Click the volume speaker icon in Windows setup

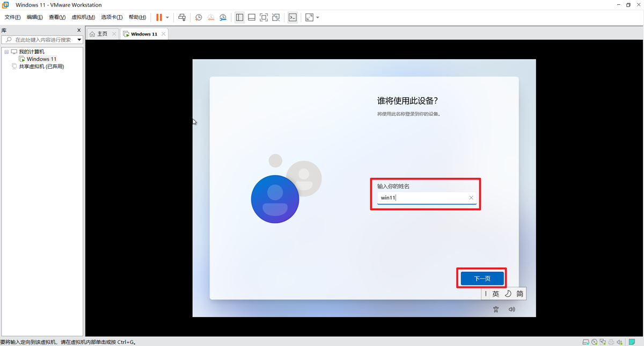512,309
